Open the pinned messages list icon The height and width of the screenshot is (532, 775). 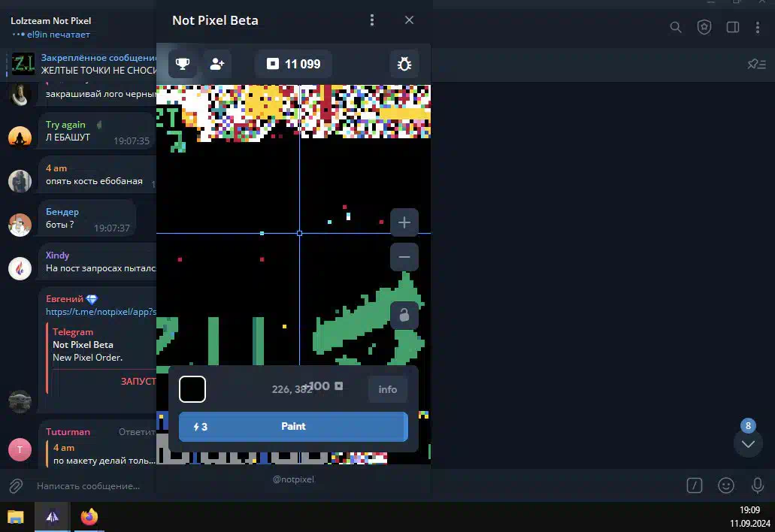click(756, 64)
